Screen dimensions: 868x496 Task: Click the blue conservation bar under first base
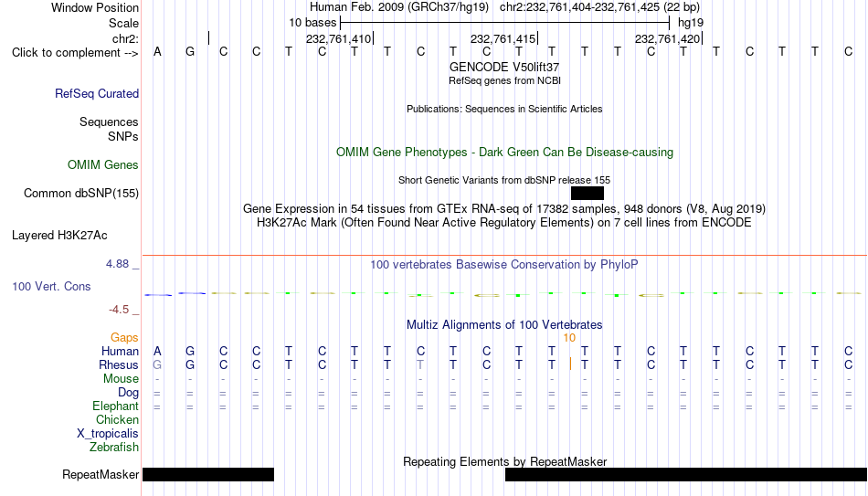pyautogui.click(x=158, y=295)
